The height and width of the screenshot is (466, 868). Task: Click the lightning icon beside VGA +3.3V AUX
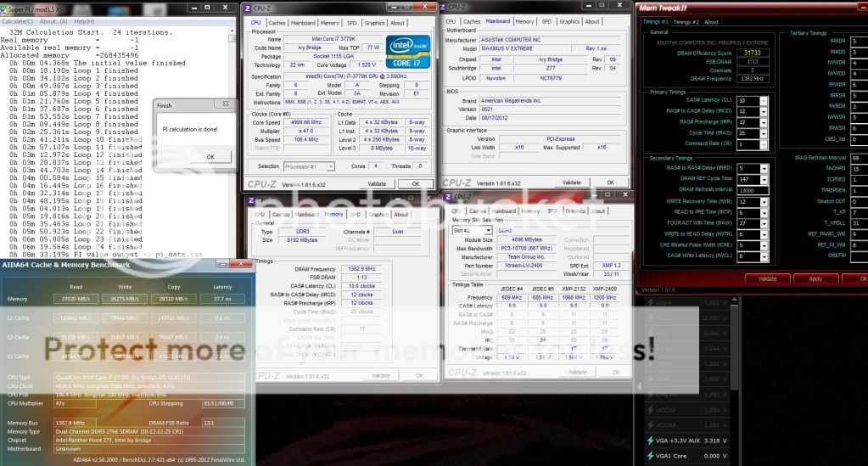pos(652,441)
